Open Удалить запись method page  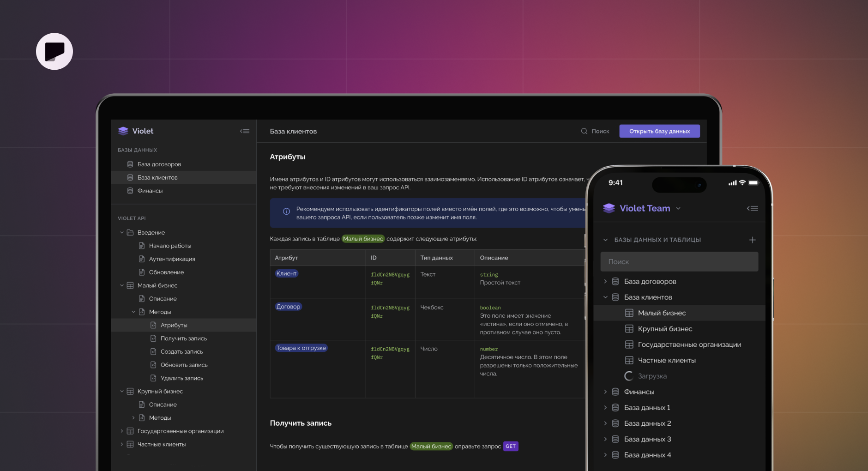click(x=181, y=378)
